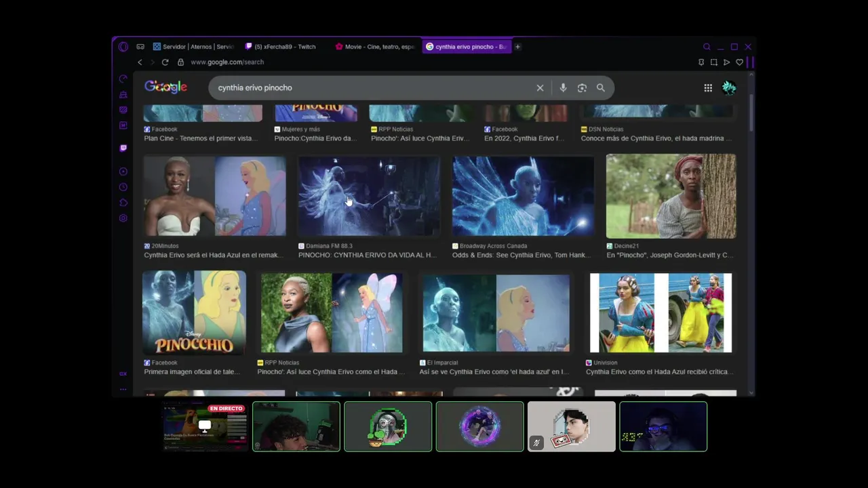
Task: Select the cynthia erivo pinocho tab
Action: coord(467,47)
